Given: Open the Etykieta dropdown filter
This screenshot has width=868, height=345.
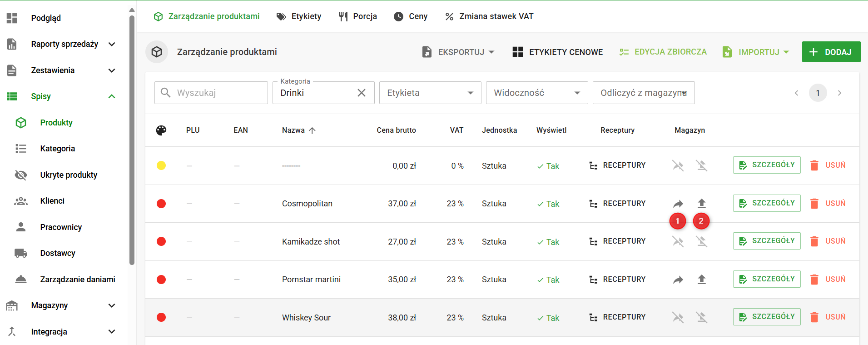Looking at the screenshot, I should click(430, 93).
